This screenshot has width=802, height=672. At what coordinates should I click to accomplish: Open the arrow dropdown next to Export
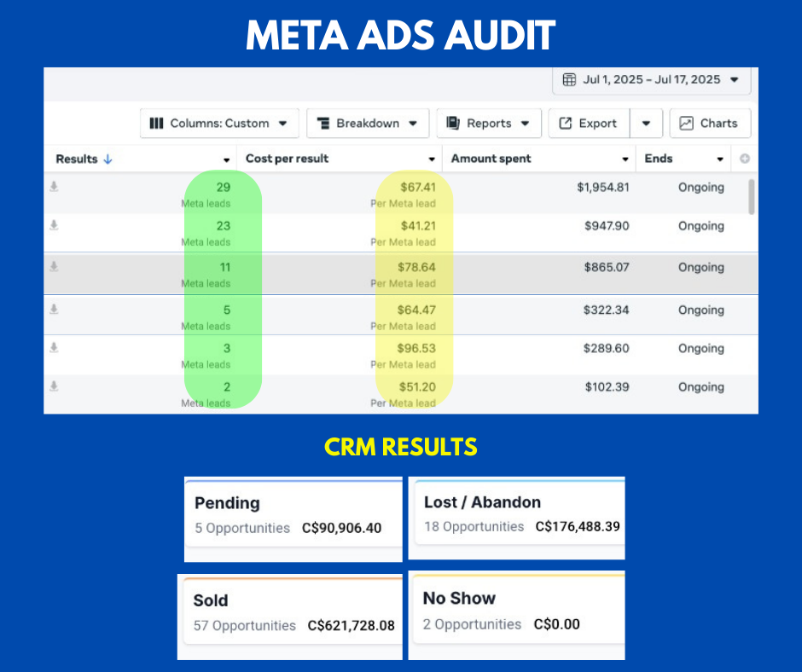click(x=646, y=123)
